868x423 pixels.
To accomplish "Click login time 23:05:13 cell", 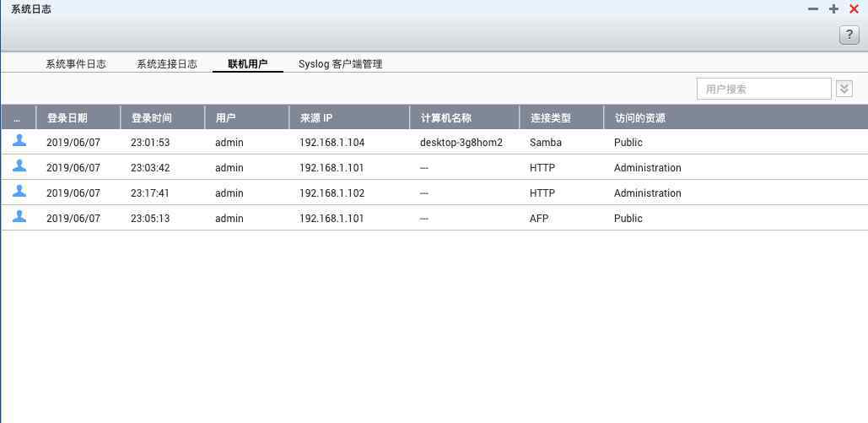I will coord(150,219).
